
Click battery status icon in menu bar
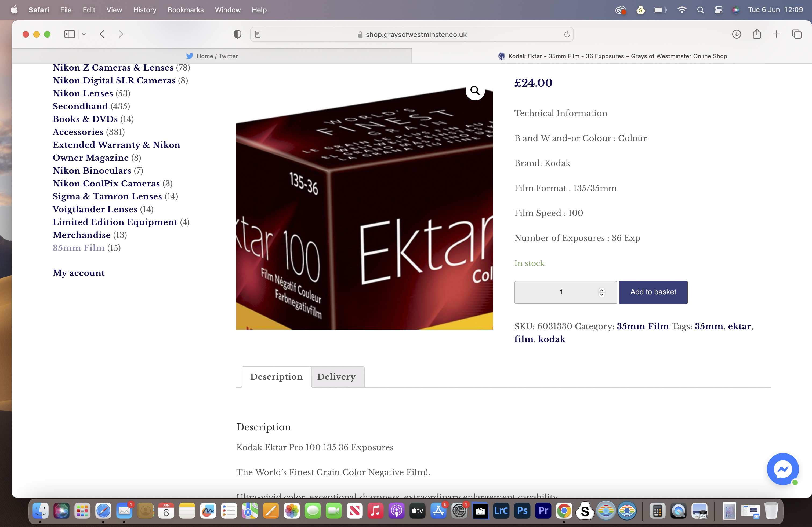point(660,10)
